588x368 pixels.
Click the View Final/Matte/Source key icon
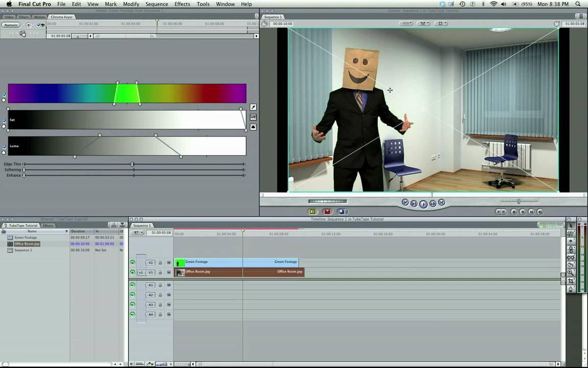click(253, 117)
